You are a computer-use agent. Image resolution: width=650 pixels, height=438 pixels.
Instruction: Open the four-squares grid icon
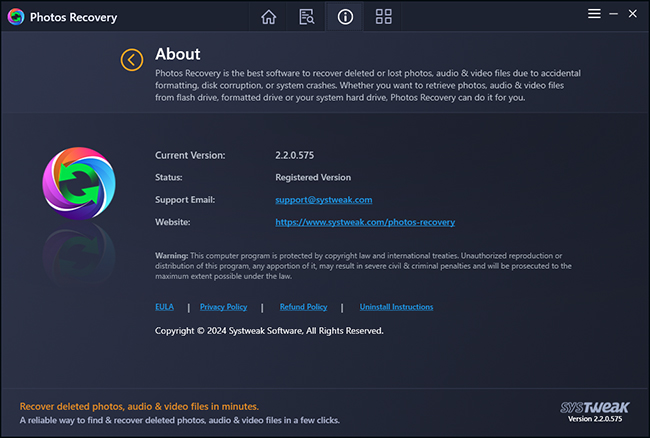pos(383,17)
